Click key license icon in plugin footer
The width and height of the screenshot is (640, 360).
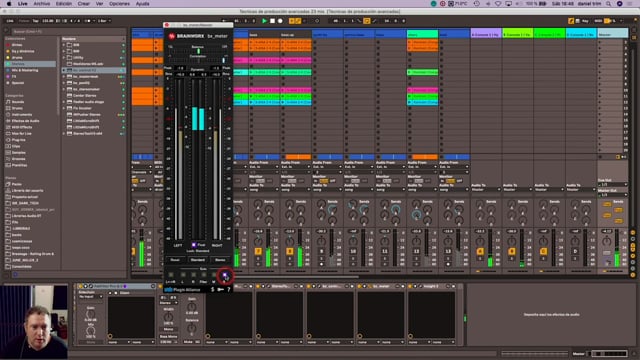(220, 289)
